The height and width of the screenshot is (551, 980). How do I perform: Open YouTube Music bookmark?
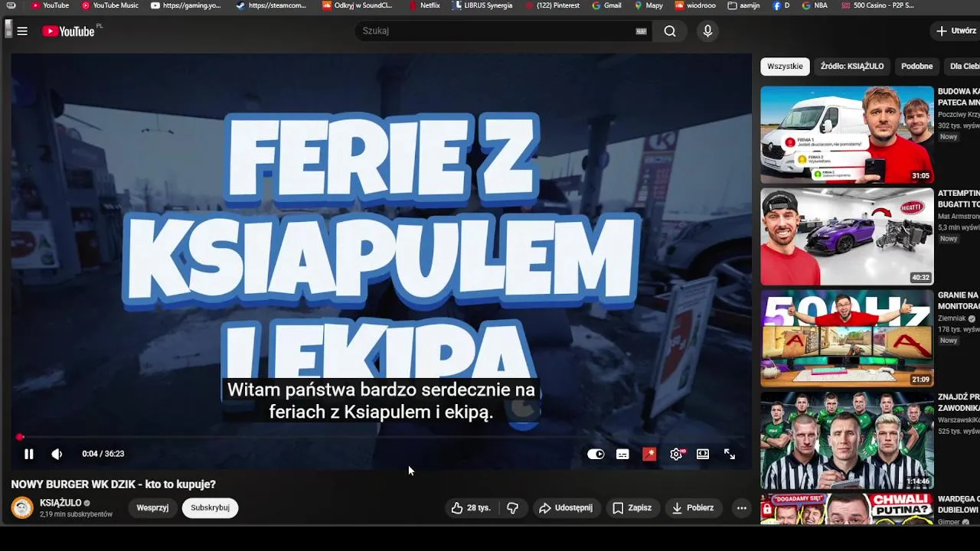pyautogui.click(x=110, y=5)
